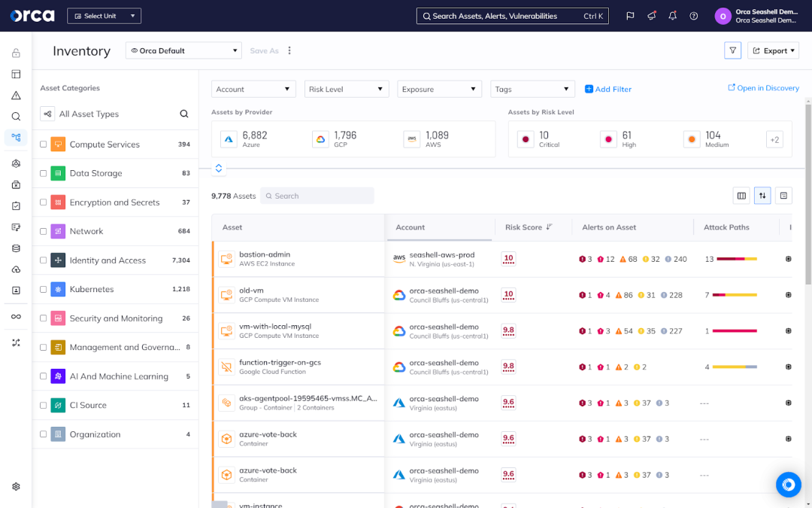
Task: Collapse the summary panel with chevron toggle
Action: pos(219,168)
